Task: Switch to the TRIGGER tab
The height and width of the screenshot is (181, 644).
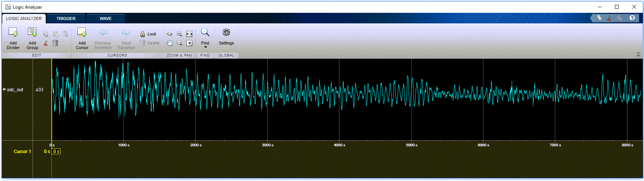Action: 66,18
